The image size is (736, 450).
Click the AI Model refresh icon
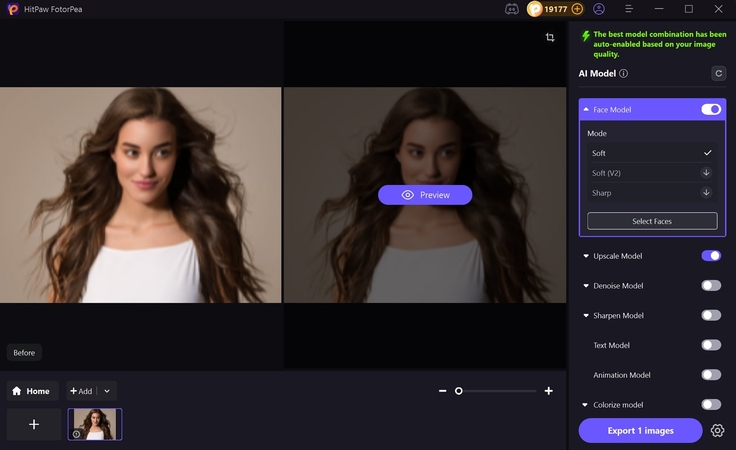click(x=718, y=73)
